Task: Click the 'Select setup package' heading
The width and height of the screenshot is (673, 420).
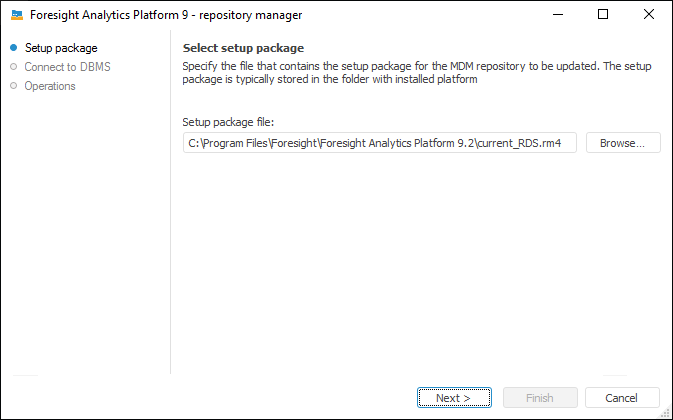Action: coord(243,48)
